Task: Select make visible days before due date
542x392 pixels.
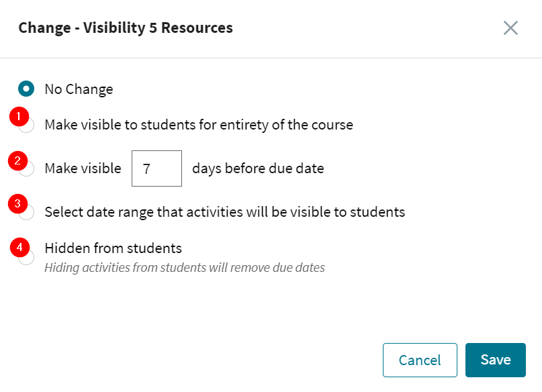Action: (x=25, y=168)
